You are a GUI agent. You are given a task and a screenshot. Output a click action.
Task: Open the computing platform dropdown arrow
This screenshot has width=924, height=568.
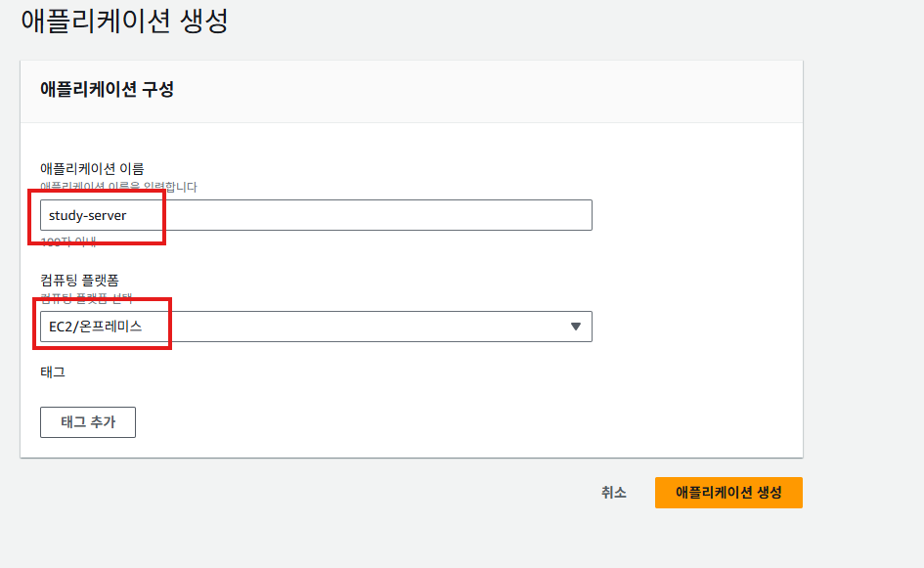click(575, 327)
